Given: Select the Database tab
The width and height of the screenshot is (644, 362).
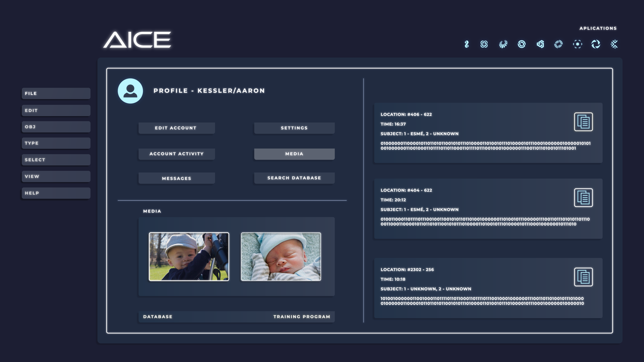Looking at the screenshot, I should (158, 317).
